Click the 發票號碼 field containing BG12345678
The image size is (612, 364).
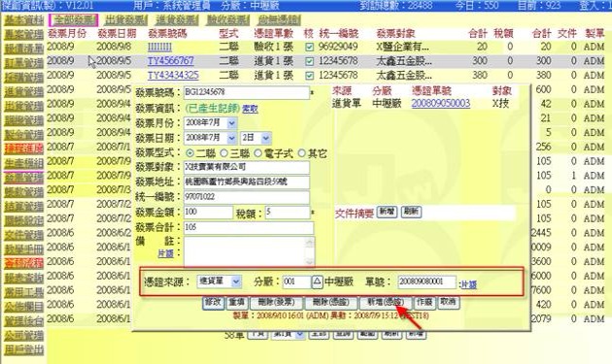pyautogui.click(x=247, y=93)
